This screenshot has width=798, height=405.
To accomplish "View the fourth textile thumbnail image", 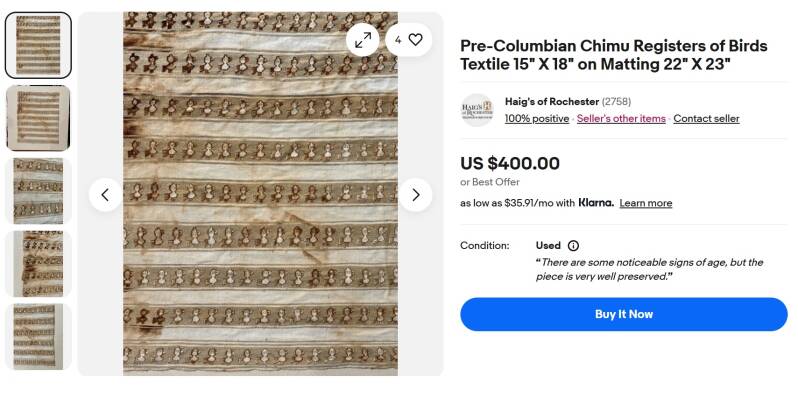I will tap(38, 263).
